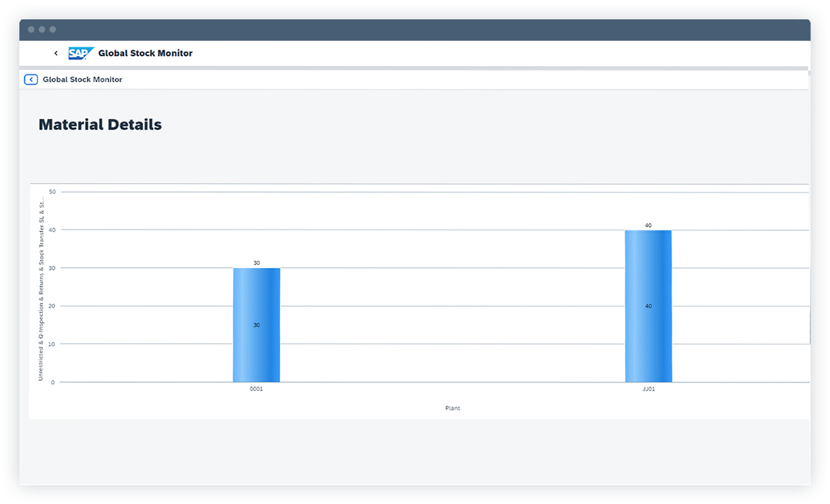This screenshot has height=504, width=830.
Task: Click the inline 30 label inside the first bar
Action: click(257, 325)
